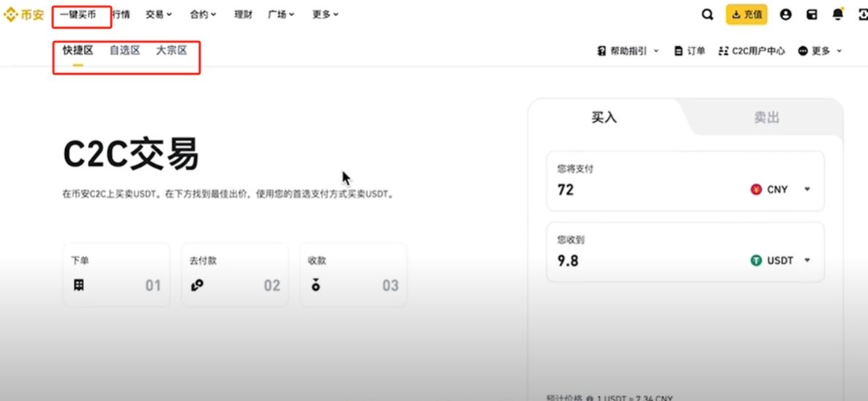Click the 帮助指引 help guide icon

[x=603, y=50]
